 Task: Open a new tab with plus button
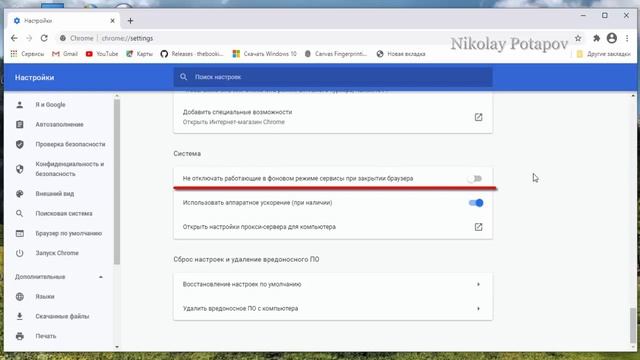tap(130, 21)
